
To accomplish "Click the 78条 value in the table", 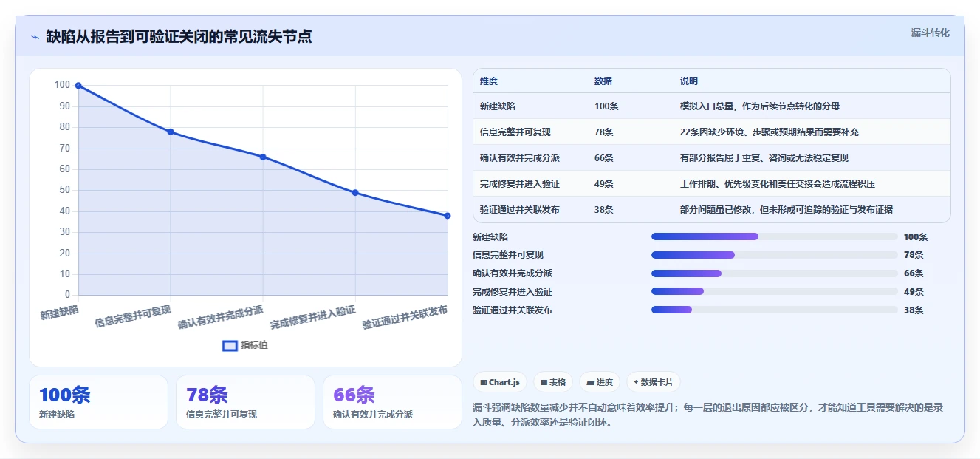I will click(x=604, y=132).
